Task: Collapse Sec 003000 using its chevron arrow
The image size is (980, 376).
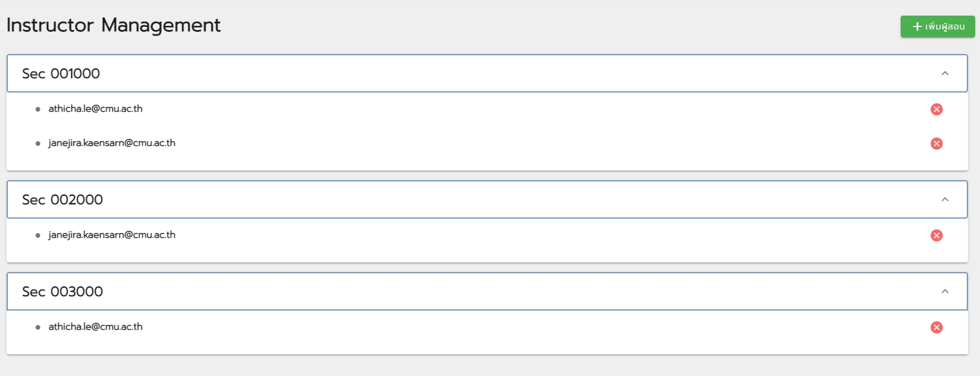Action: tap(945, 291)
